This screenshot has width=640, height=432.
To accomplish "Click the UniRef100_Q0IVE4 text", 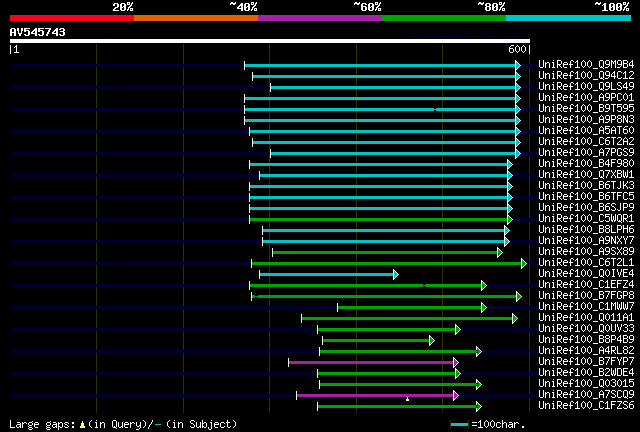I will 586,274.
